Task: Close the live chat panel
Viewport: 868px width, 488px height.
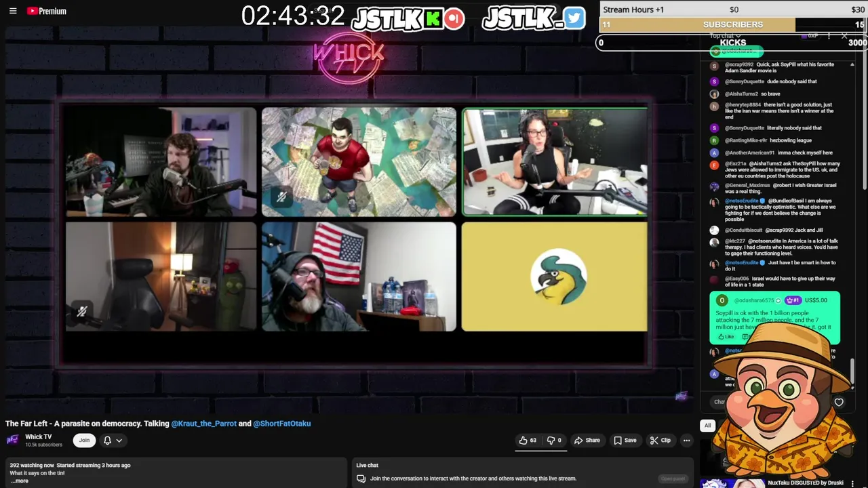Action: click(844, 36)
